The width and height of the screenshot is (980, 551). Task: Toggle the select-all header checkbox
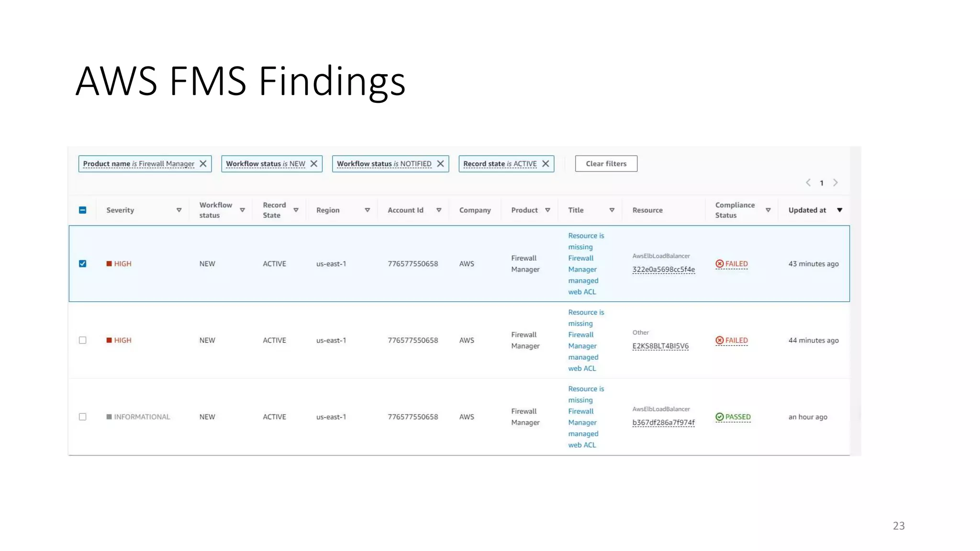(x=83, y=210)
